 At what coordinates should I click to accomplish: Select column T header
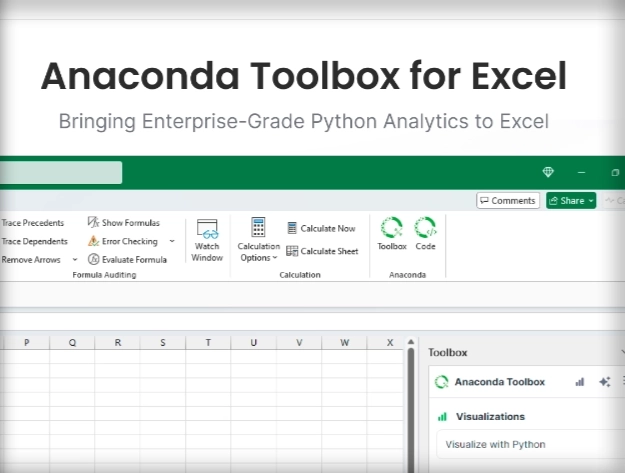pyautogui.click(x=208, y=342)
